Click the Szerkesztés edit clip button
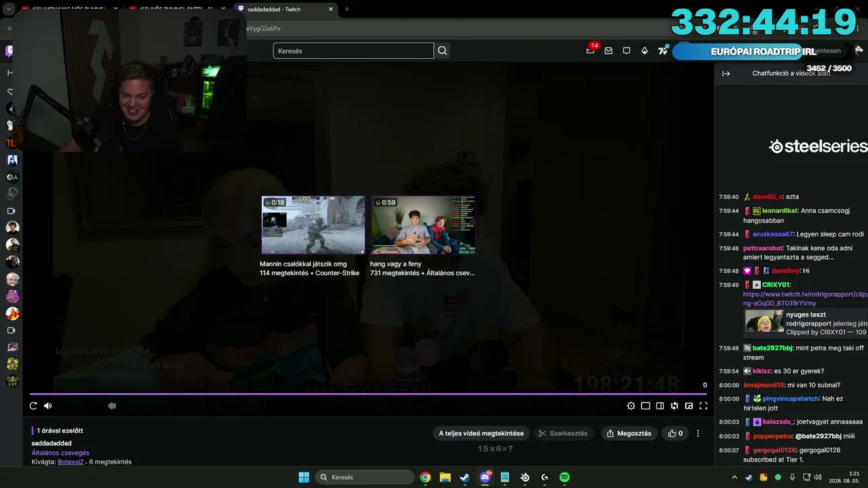 pyautogui.click(x=563, y=434)
